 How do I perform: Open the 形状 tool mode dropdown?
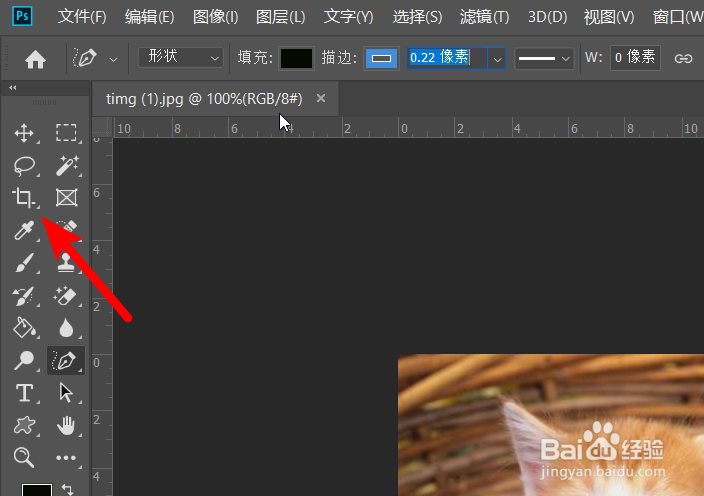point(180,57)
